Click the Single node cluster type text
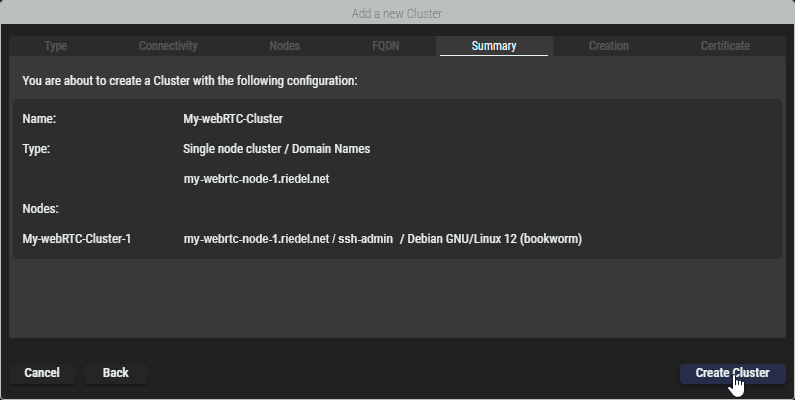Viewport: 795px width, 400px height. pos(277,149)
